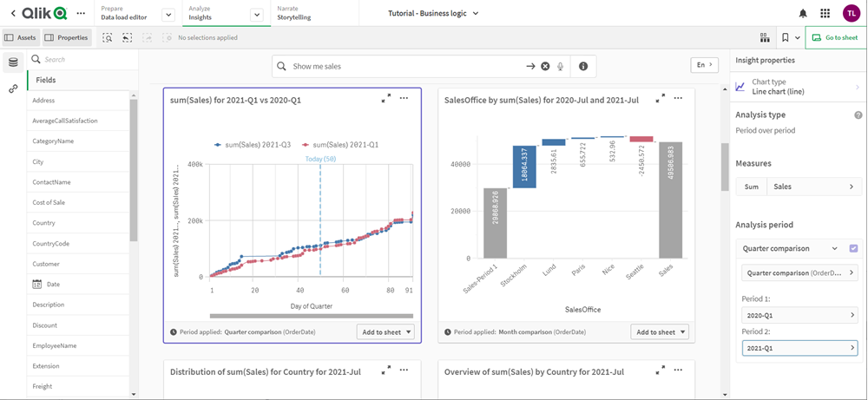
Task: Open more options on the SalesOffice chart
Action: pos(678,99)
